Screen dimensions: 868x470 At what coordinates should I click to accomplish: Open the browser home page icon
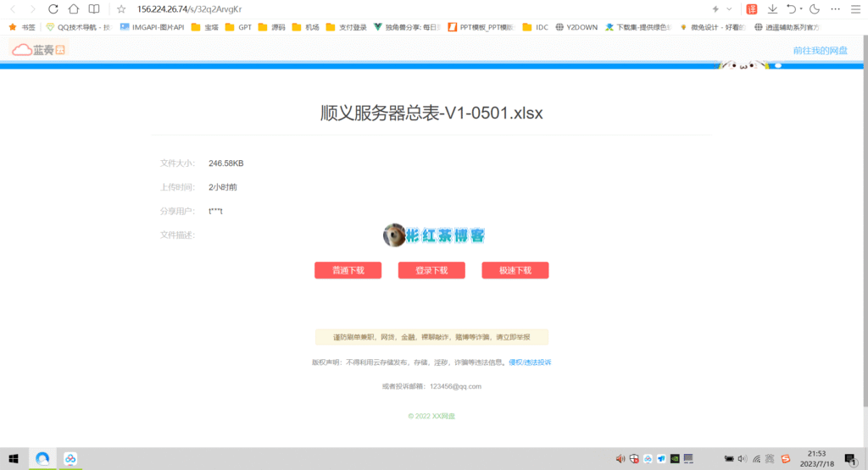click(74, 8)
